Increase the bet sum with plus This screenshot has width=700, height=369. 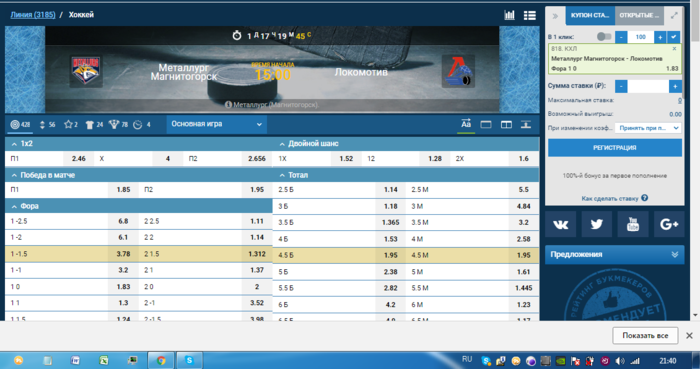(x=675, y=86)
